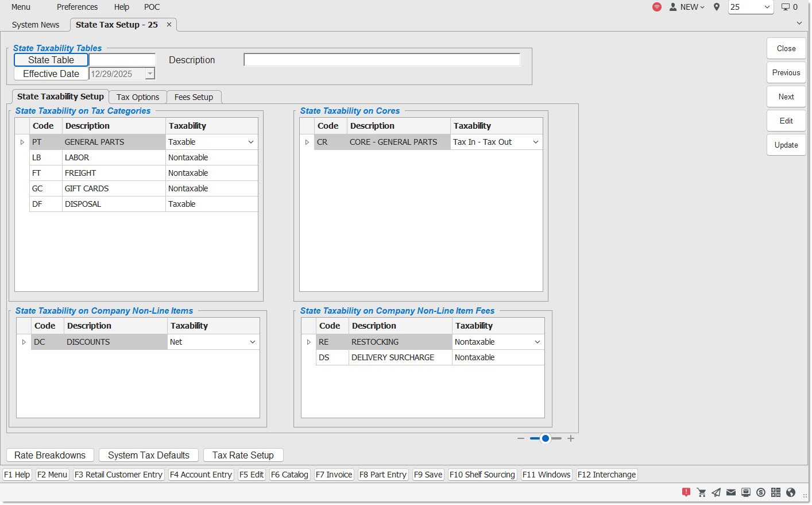The height and width of the screenshot is (505, 812).
Task: Click the globe icon in status bar
Action: [791, 492]
